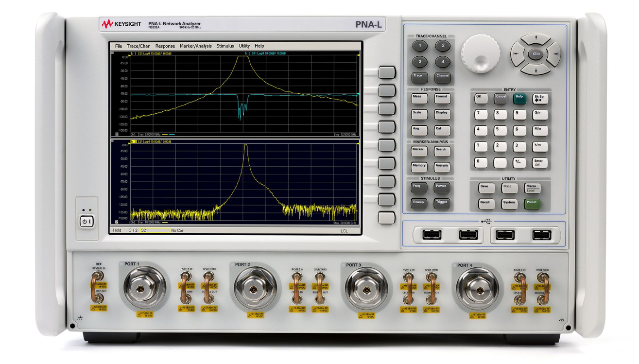Screen dimensions: 639x364
Task: Click numeric keypad key 0
Action: click(x=481, y=163)
